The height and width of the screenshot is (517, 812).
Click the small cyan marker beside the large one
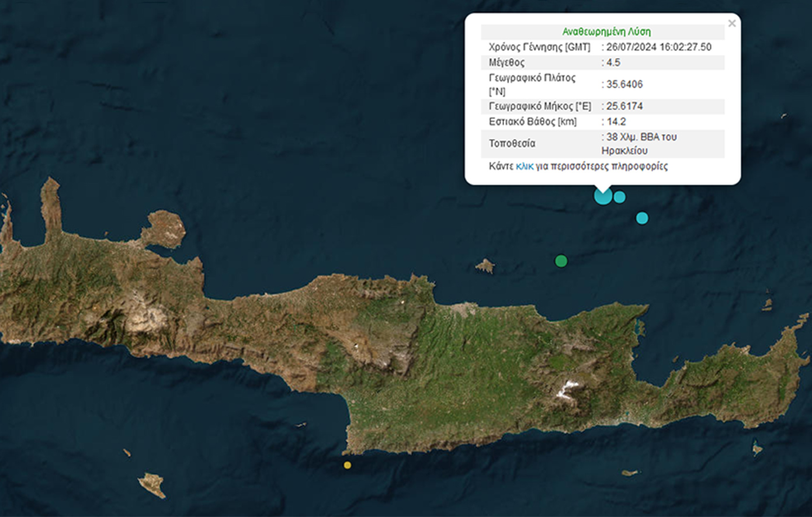point(620,197)
